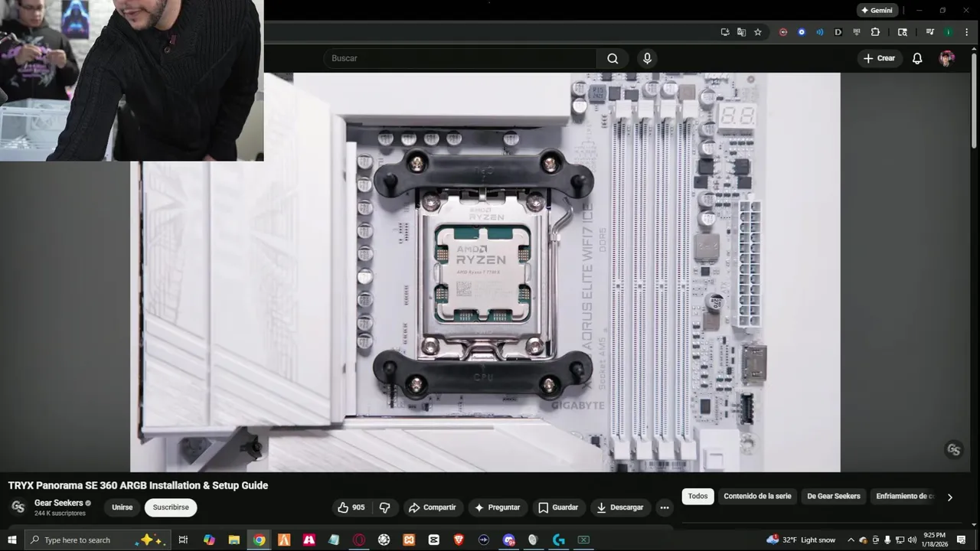Open the clock showing 9:25 PM
980x551 pixels.
[x=934, y=540]
